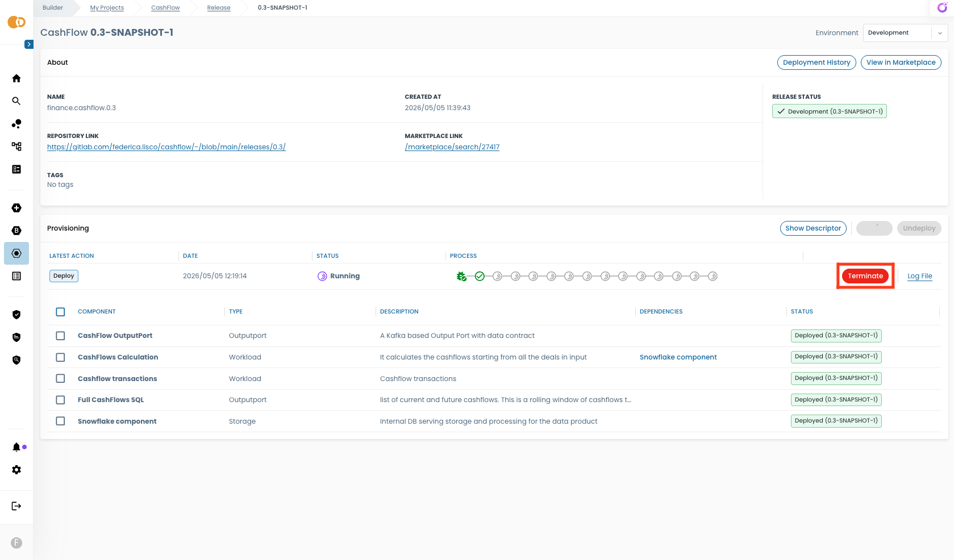The height and width of the screenshot is (560, 954).
Task: Open the Environment dropdown showing Development
Action: pos(905,33)
